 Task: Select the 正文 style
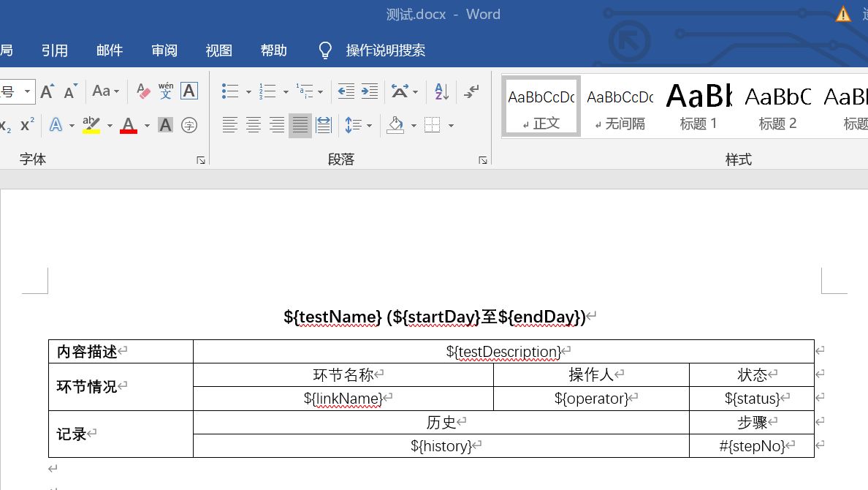541,107
